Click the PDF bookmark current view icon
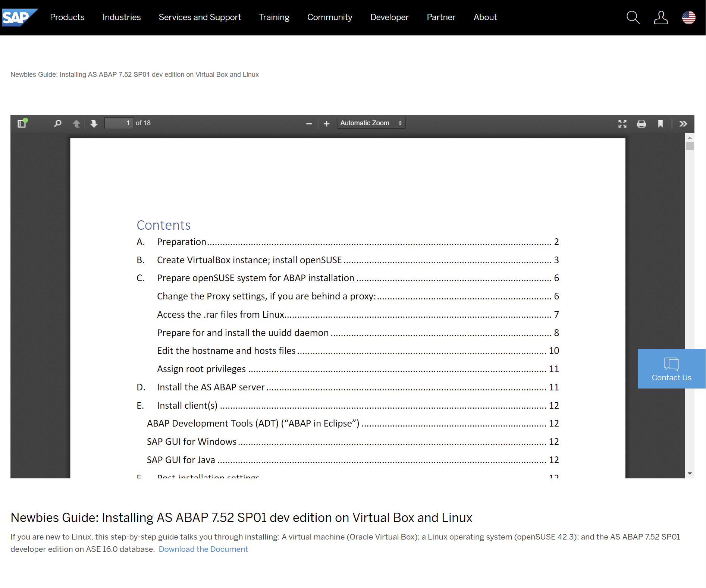 pyautogui.click(x=660, y=123)
